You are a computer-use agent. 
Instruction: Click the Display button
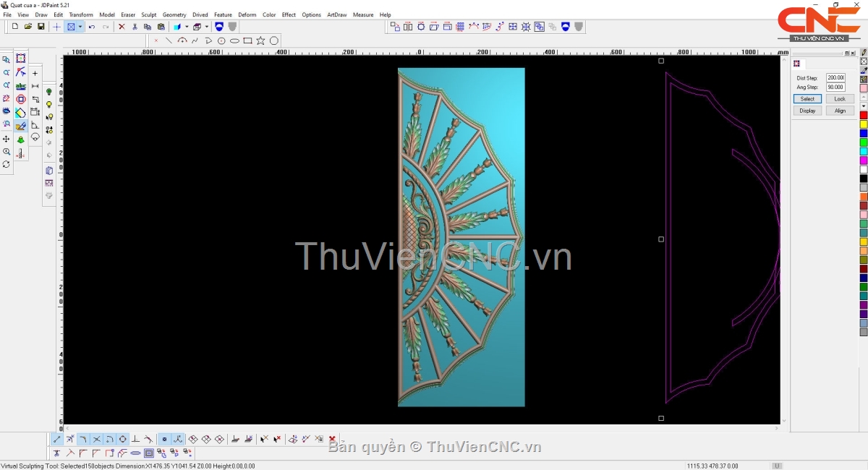coord(807,111)
